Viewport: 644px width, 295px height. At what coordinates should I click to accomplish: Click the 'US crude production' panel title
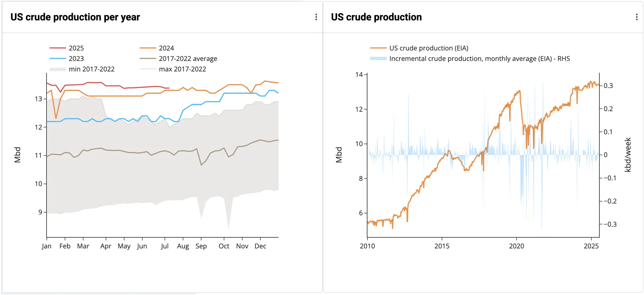pos(376,17)
